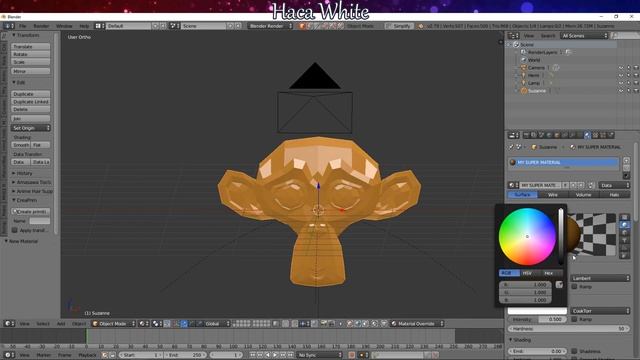Click the timeline editor type icon
The image size is (640, 360).
(8, 355)
